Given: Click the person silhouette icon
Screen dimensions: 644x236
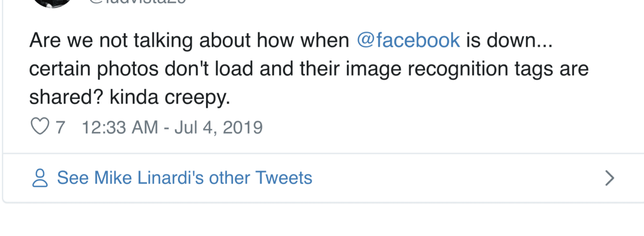Looking at the screenshot, I should 40,178.
